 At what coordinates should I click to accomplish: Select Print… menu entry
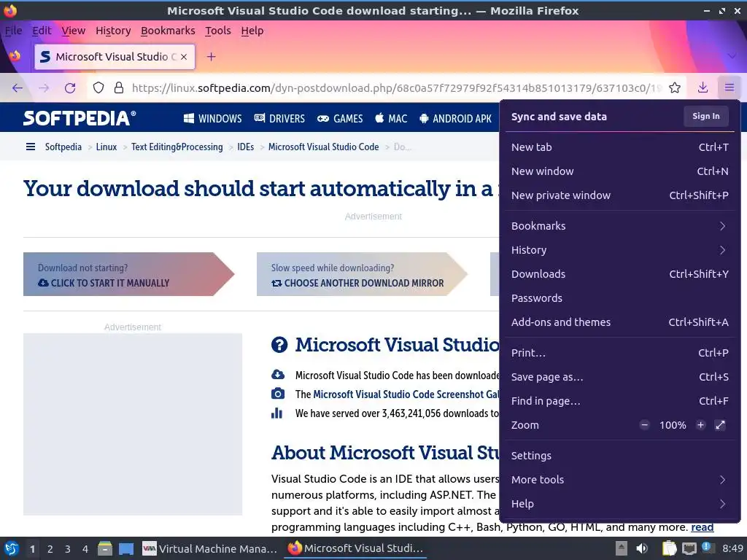pos(620,353)
